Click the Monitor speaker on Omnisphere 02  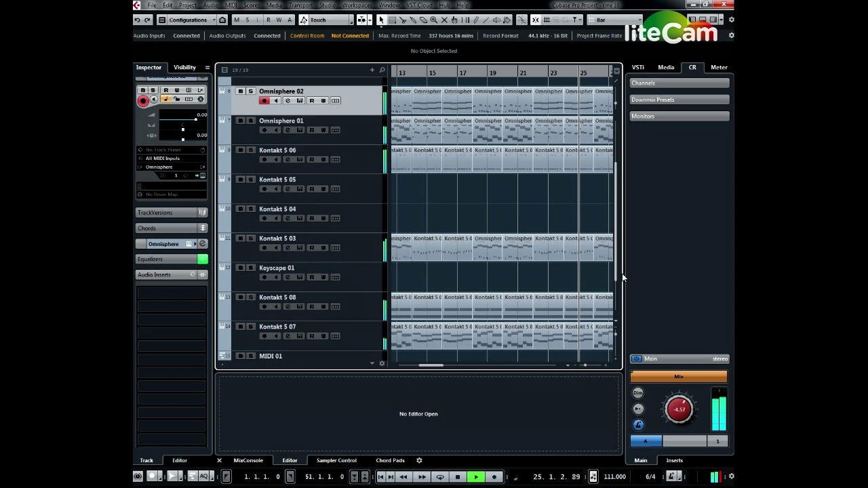point(276,101)
